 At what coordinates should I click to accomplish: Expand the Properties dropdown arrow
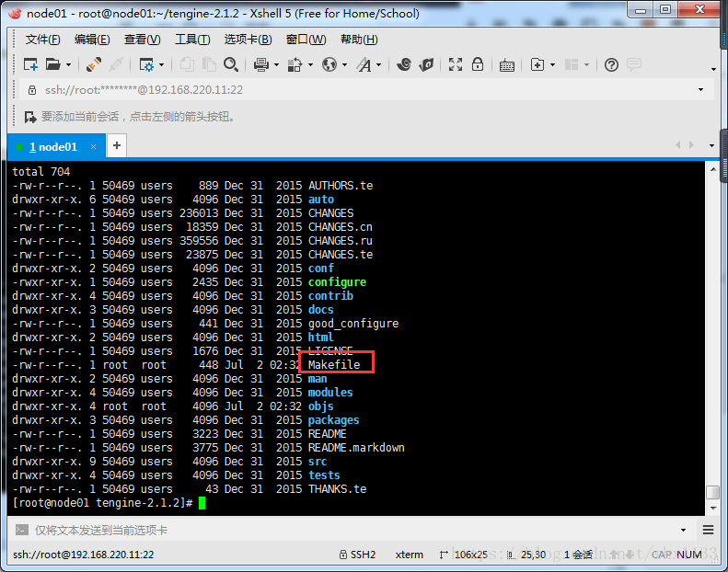162,65
